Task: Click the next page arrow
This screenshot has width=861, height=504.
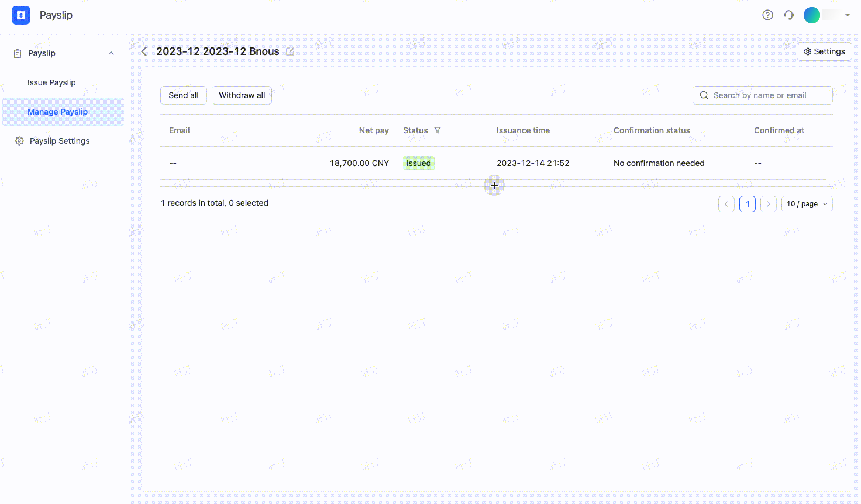Action: click(769, 204)
